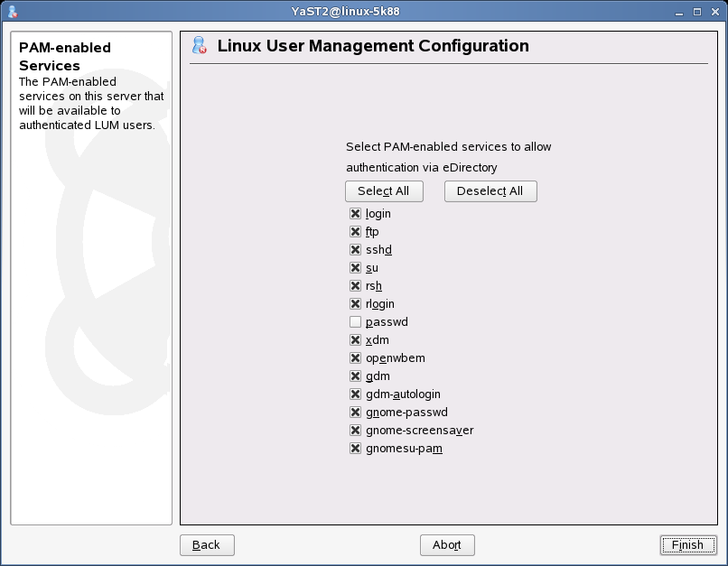Image resolution: width=728 pixels, height=566 pixels.
Task: Enable the passwd service checkbox
Action: [x=355, y=322]
